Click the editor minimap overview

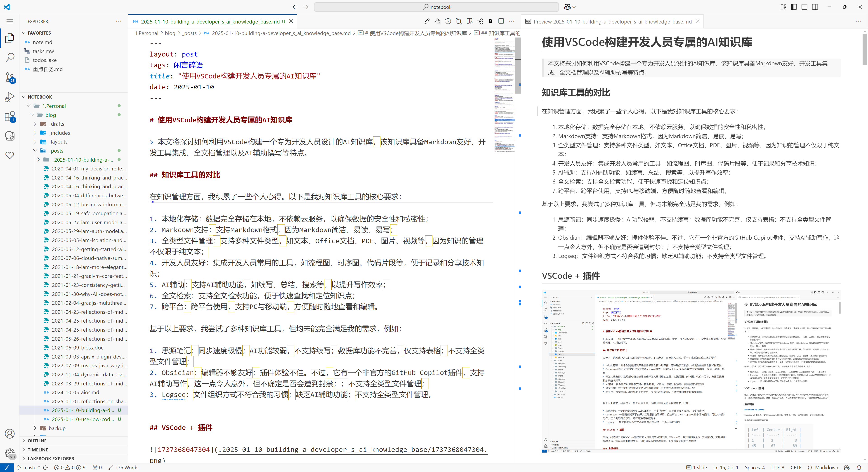click(x=505, y=95)
